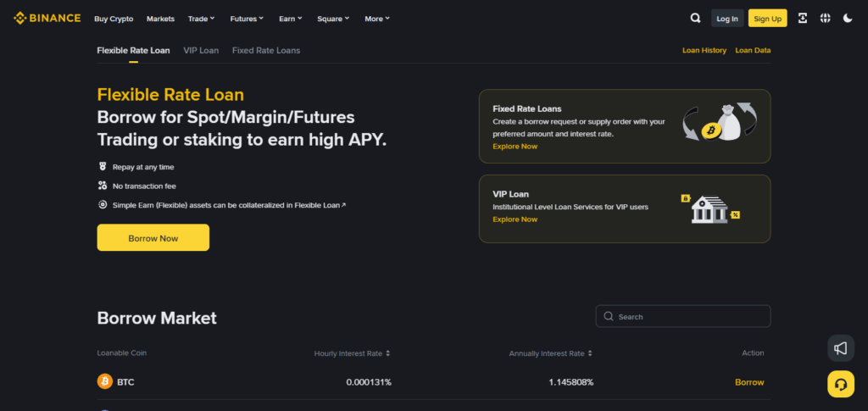This screenshot has height=411, width=868.
Task: Click the Action column header
Action: [753, 353]
